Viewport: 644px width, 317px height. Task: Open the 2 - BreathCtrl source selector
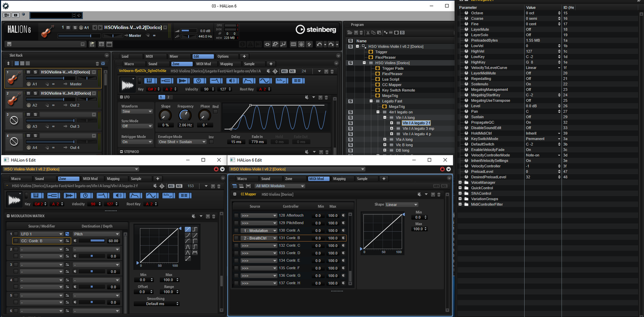click(259, 238)
